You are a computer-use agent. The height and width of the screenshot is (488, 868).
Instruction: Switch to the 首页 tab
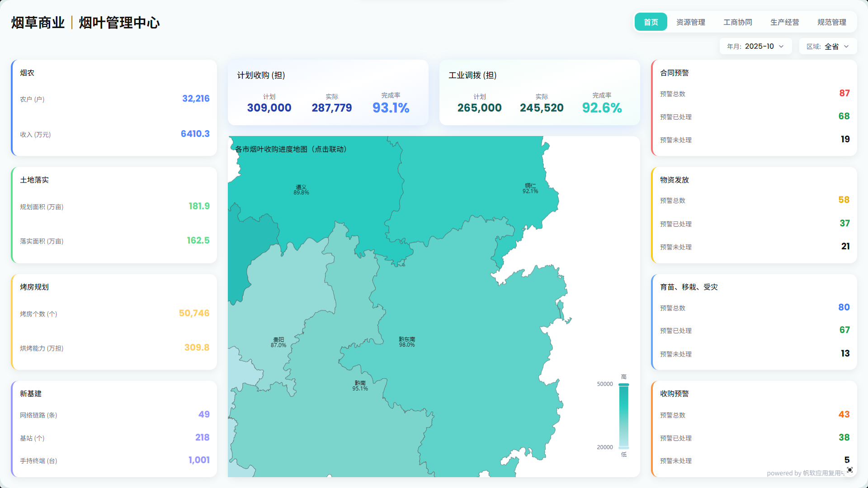click(651, 22)
